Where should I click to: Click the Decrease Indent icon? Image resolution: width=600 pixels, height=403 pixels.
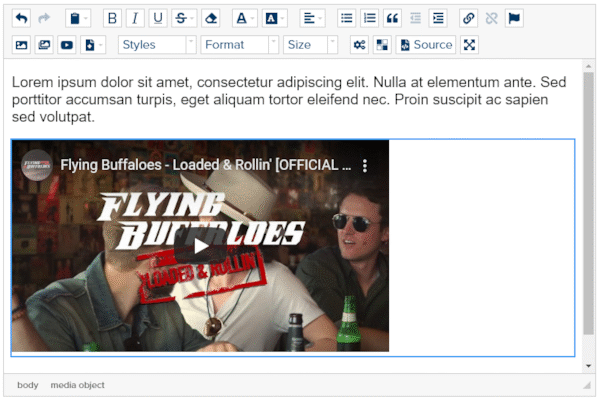tap(415, 18)
